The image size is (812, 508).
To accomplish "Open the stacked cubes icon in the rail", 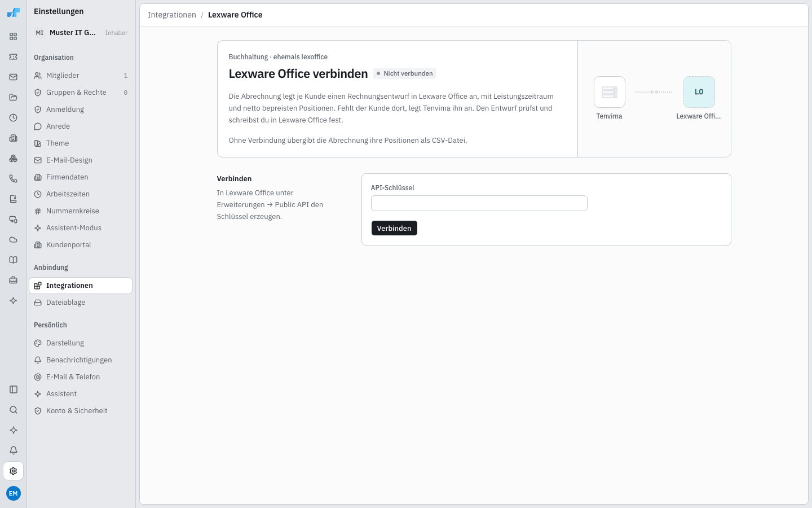I will [13, 159].
